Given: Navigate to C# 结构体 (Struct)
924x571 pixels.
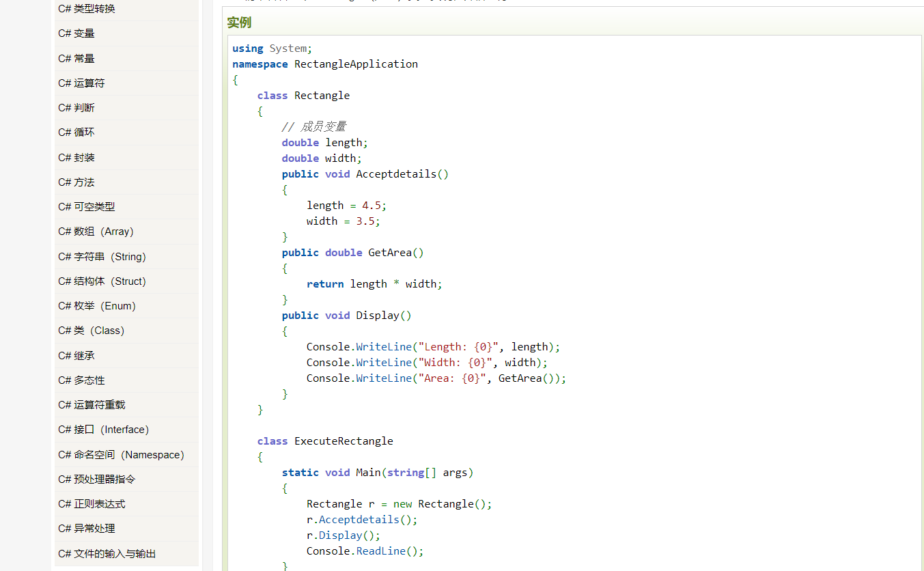Looking at the screenshot, I should click(102, 281).
